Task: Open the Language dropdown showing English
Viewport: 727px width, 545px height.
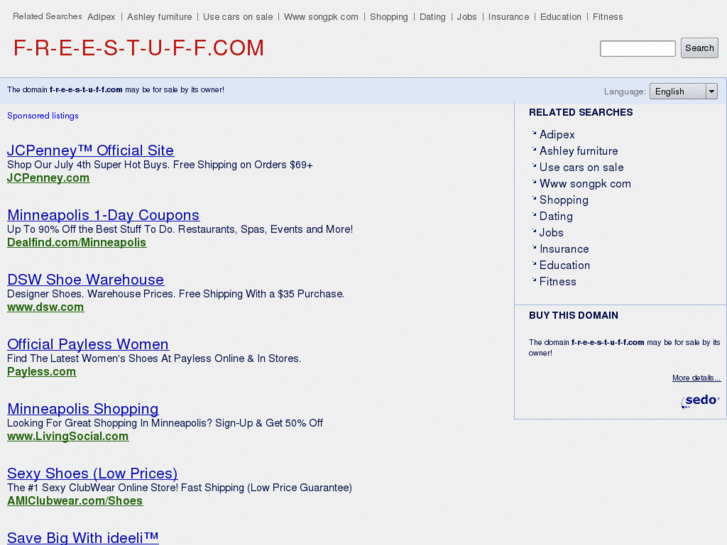Action: pos(683,91)
